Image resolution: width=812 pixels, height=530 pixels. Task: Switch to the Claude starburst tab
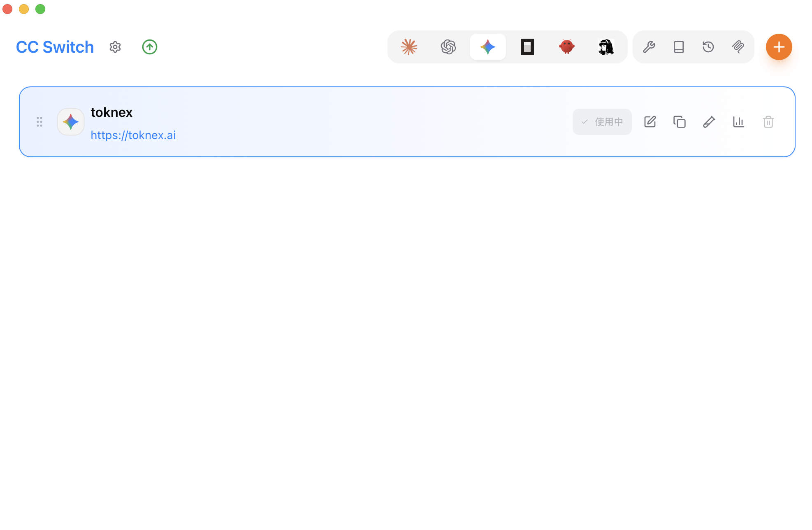[x=409, y=47]
